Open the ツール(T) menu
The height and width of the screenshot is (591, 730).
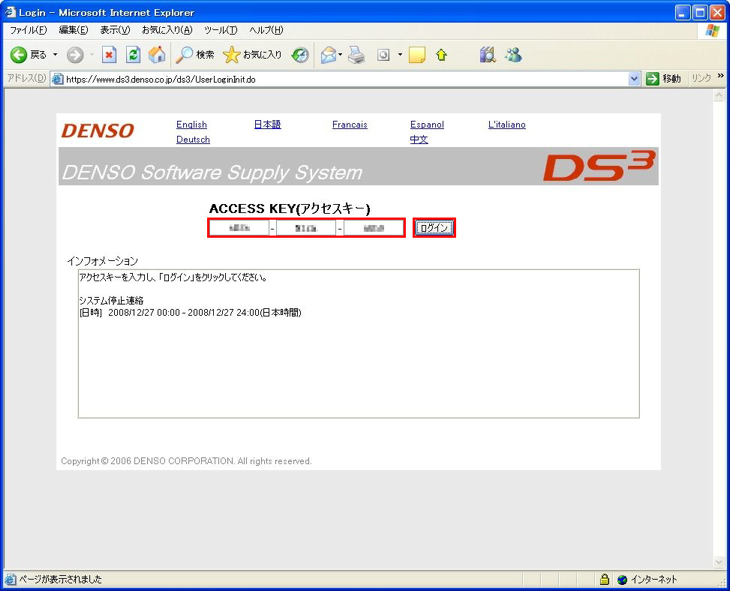tap(221, 30)
